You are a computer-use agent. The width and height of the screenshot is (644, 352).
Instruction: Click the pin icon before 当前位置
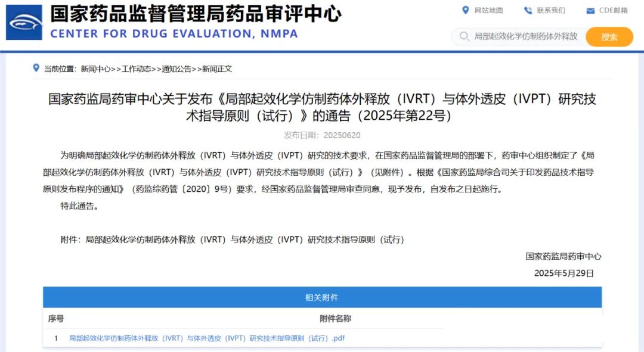click(36, 68)
